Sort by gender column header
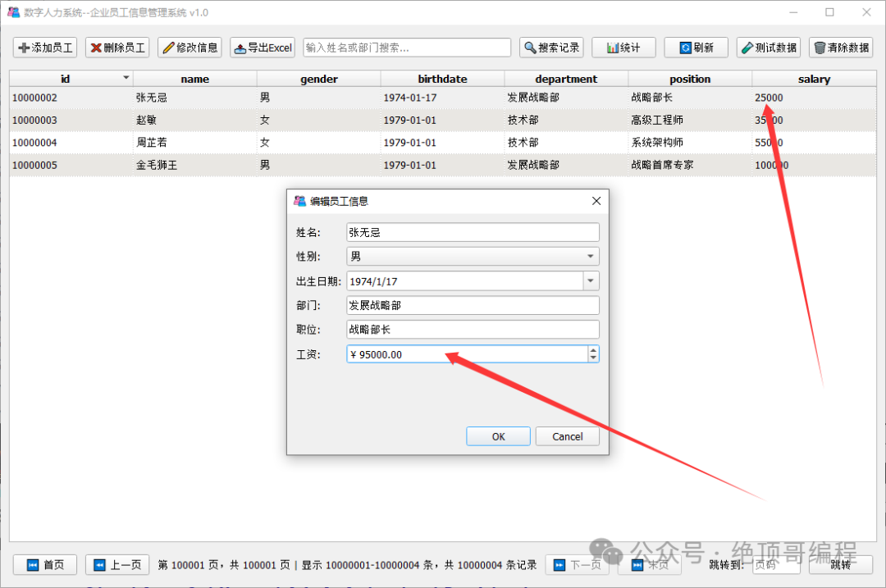The width and height of the screenshot is (886, 588). pos(318,79)
